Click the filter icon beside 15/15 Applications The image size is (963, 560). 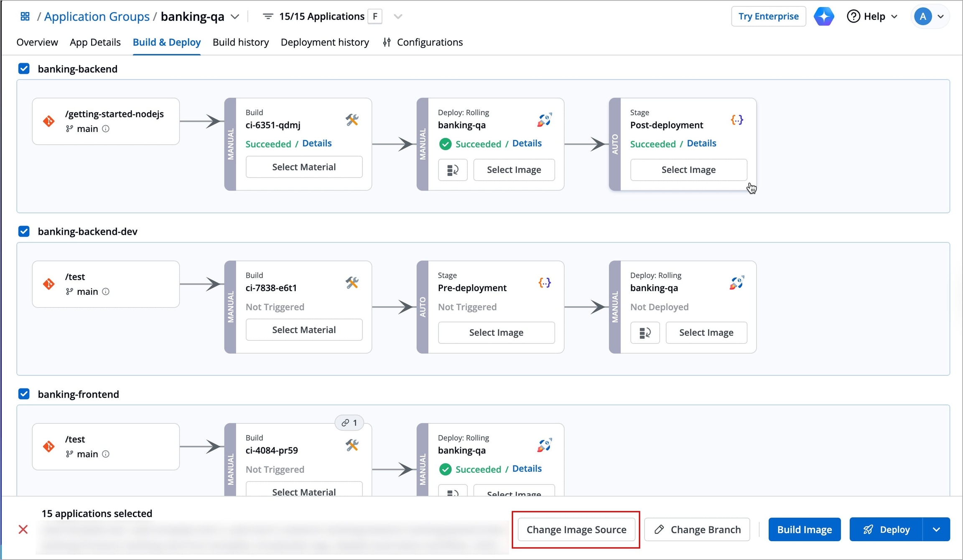pos(267,16)
